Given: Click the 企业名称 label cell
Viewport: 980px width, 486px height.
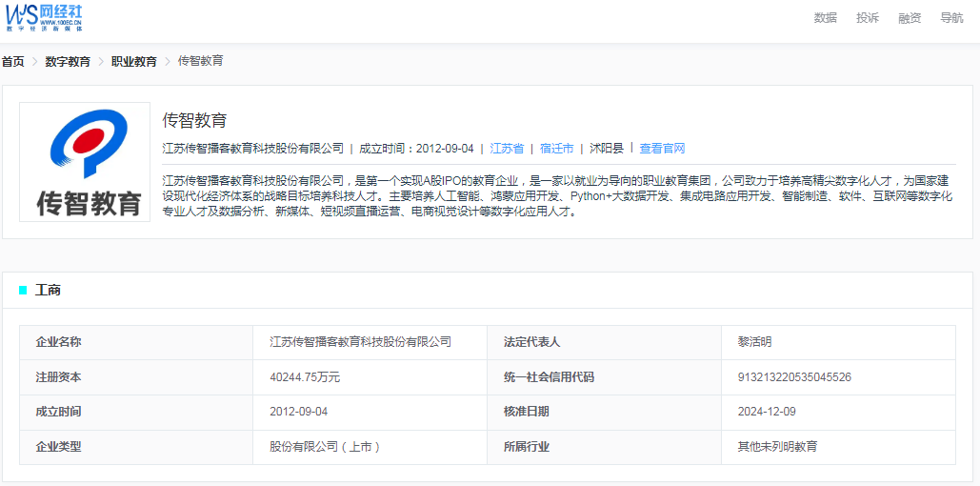Looking at the screenshot, I should pyautogui.click(x=136, y=342).
